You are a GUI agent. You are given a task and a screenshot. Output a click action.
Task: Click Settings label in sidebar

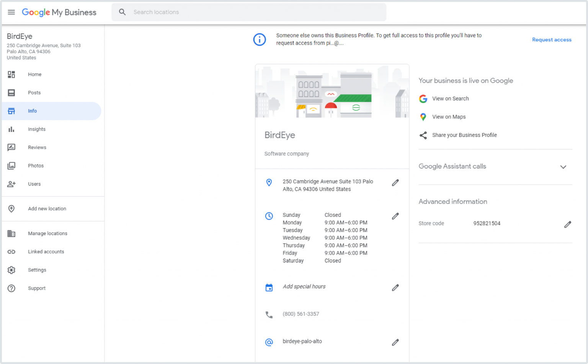[x=37, y=270]
